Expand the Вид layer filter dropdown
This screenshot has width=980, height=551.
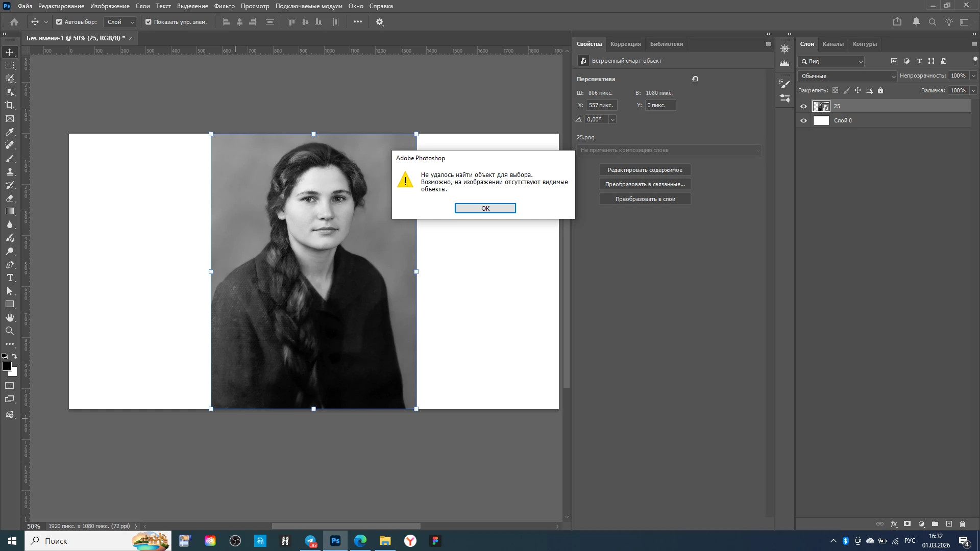pyautogui.click(x=831, y=61)
